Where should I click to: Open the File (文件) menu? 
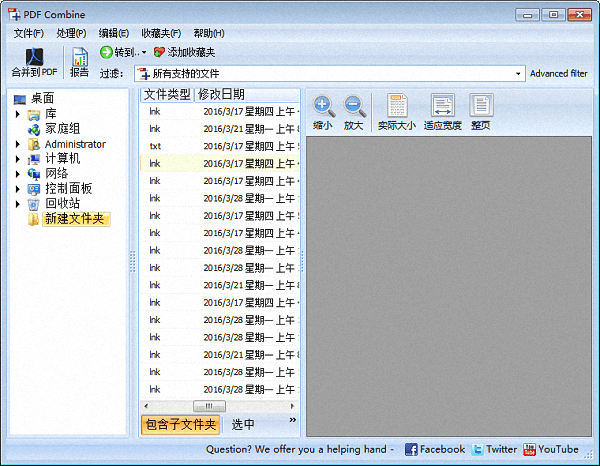29,33
